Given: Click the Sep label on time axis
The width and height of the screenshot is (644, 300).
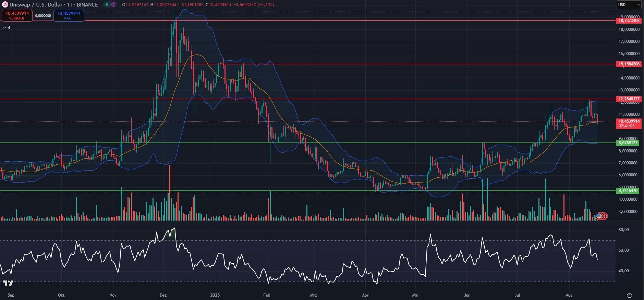Looking at the screenshot, I should 11,295.
